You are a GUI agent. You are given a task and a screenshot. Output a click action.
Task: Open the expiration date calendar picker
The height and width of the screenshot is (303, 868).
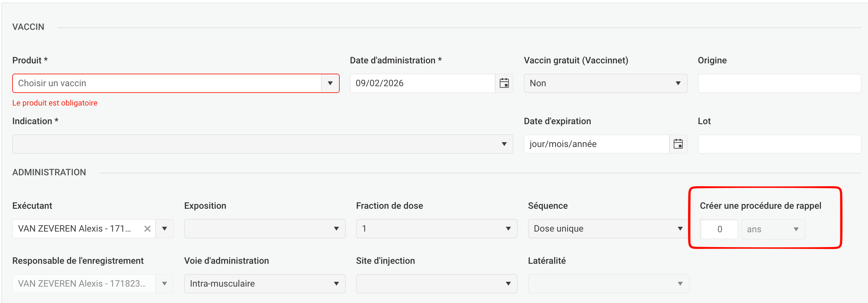pyautogui.click(x=678, y=144)
